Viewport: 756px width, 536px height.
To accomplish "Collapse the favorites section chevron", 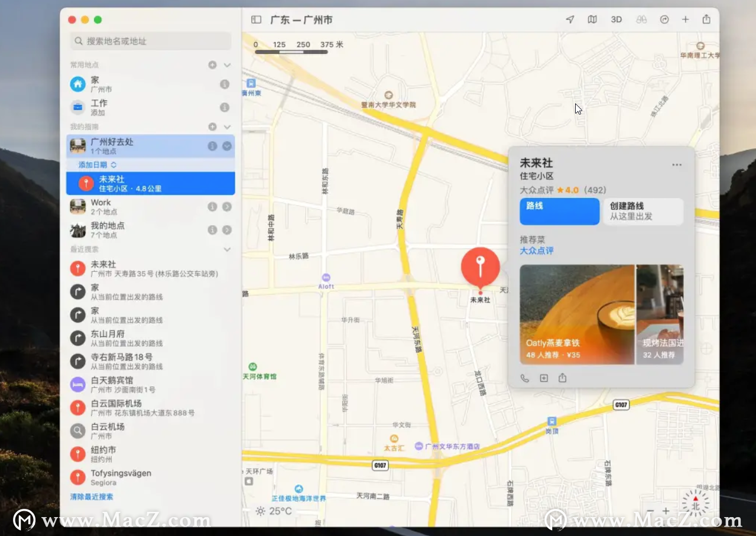I will [227, 65].
